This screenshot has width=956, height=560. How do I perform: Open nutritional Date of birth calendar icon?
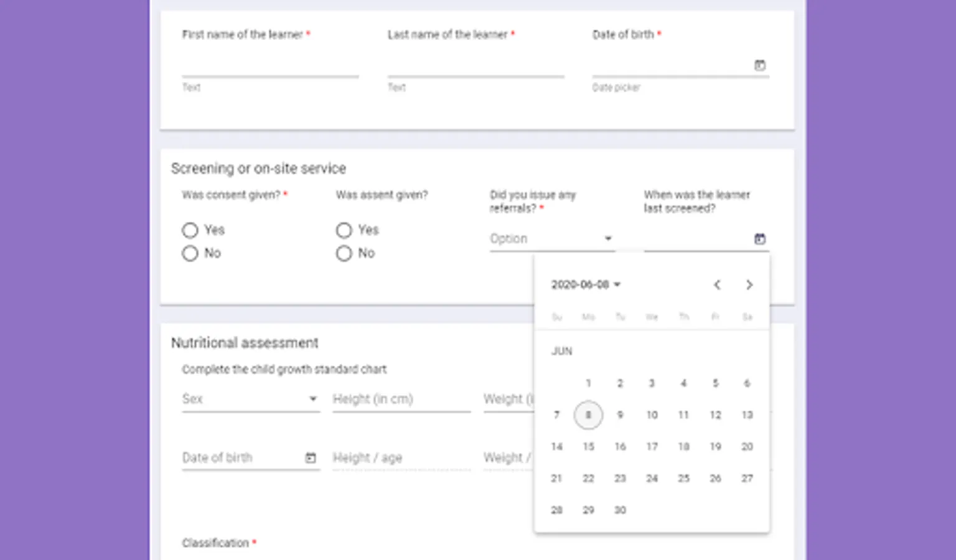coord(311,458)
